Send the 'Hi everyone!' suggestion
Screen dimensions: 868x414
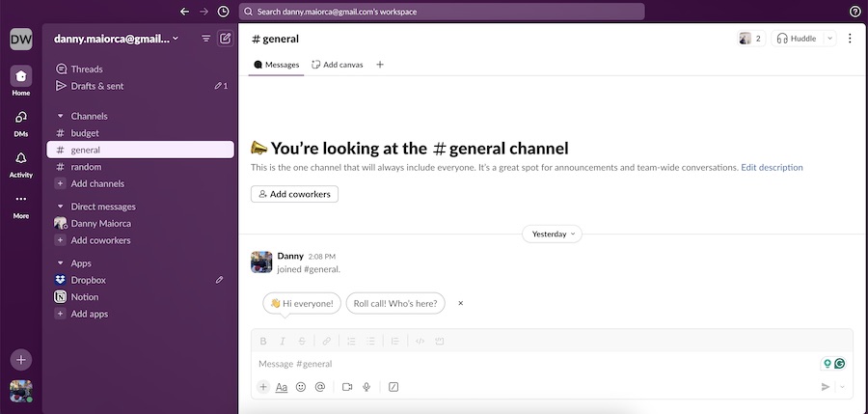(302, 303)
